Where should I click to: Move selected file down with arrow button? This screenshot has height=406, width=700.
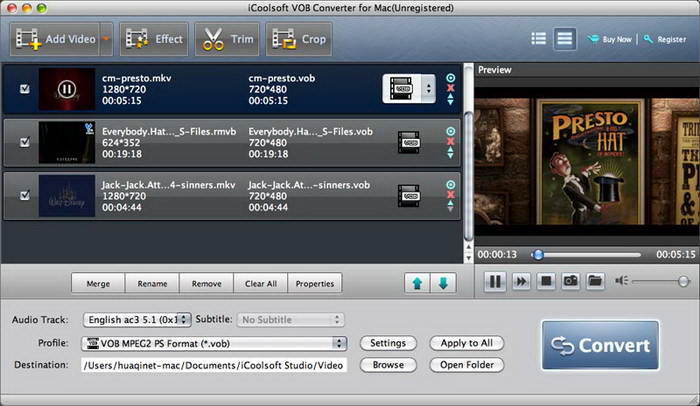point(443,283)
